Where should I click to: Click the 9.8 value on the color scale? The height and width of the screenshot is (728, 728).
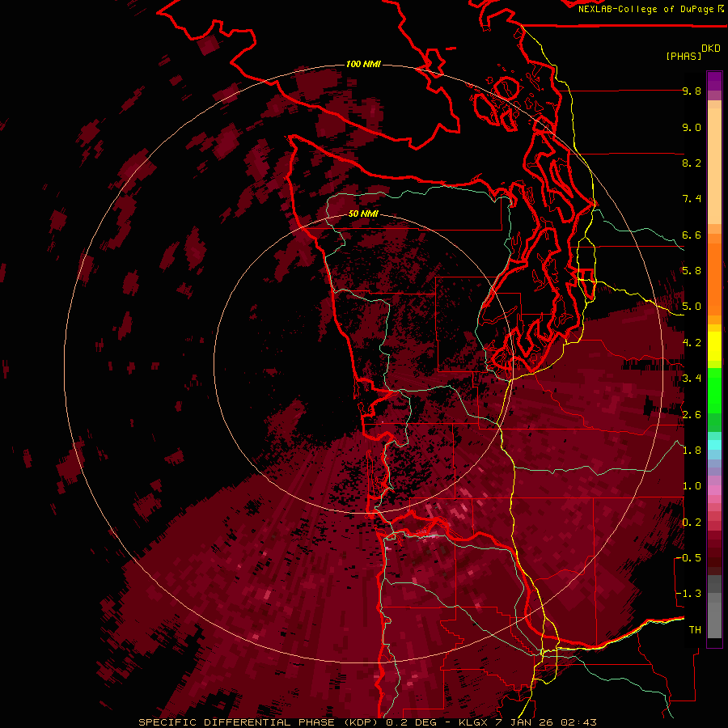point(692,91)
